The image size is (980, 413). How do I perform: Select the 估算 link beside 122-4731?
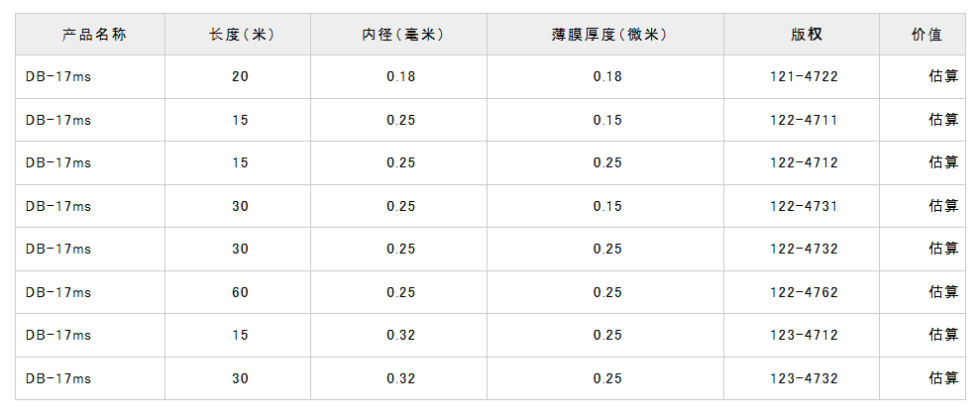coord(943,206)
